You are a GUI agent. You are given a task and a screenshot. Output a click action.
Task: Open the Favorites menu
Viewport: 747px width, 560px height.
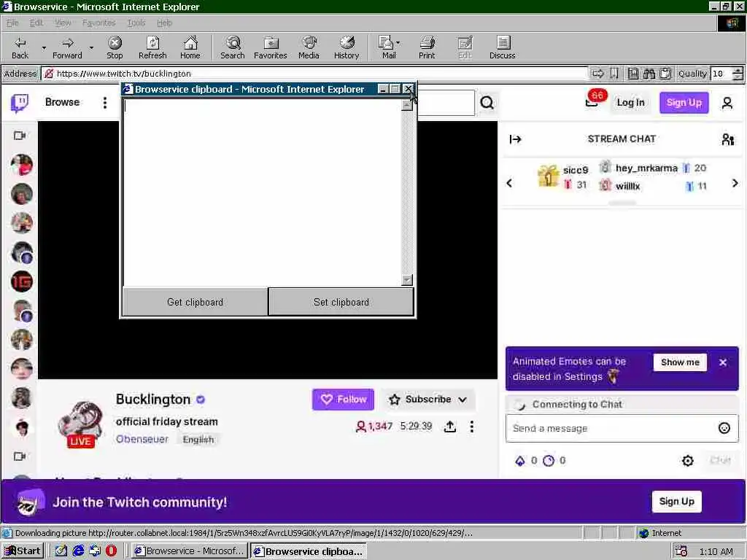click(98, 23)
